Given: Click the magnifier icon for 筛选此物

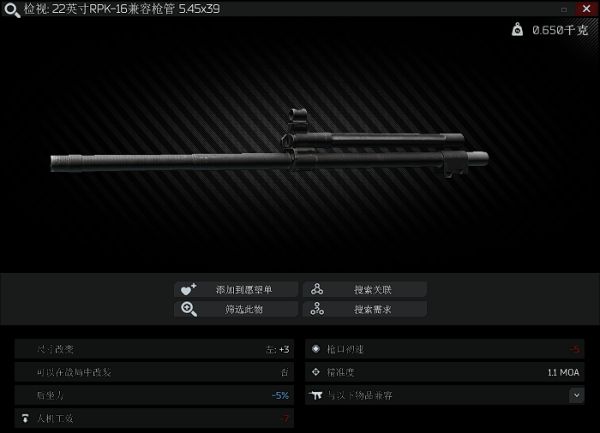Looking at the screenshot, I should point(189,309).
